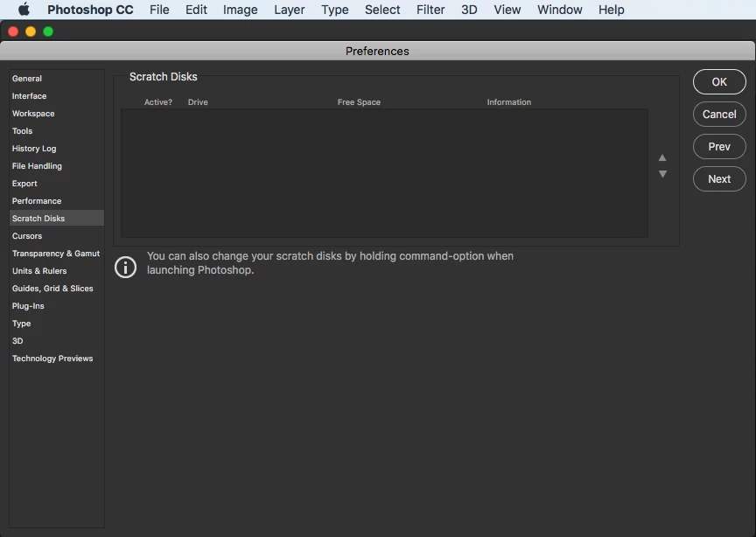
Task: Select General preferences category
Action: pyautogui.click(x=56, y=79)
